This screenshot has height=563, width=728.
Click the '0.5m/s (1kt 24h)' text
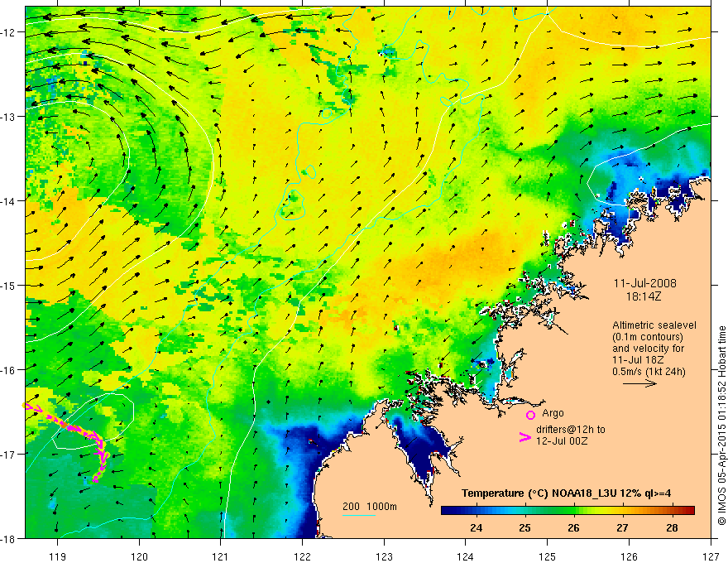(649, 372)
